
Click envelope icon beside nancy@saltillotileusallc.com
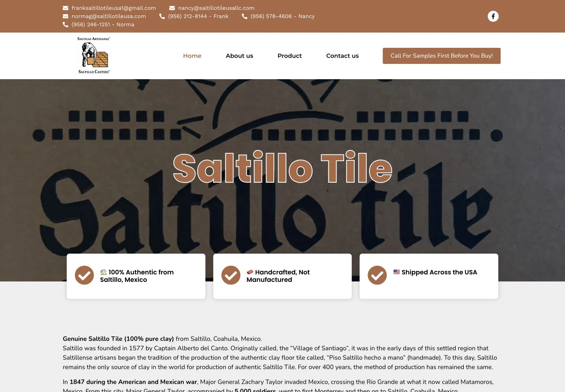(x=172, y=8)
